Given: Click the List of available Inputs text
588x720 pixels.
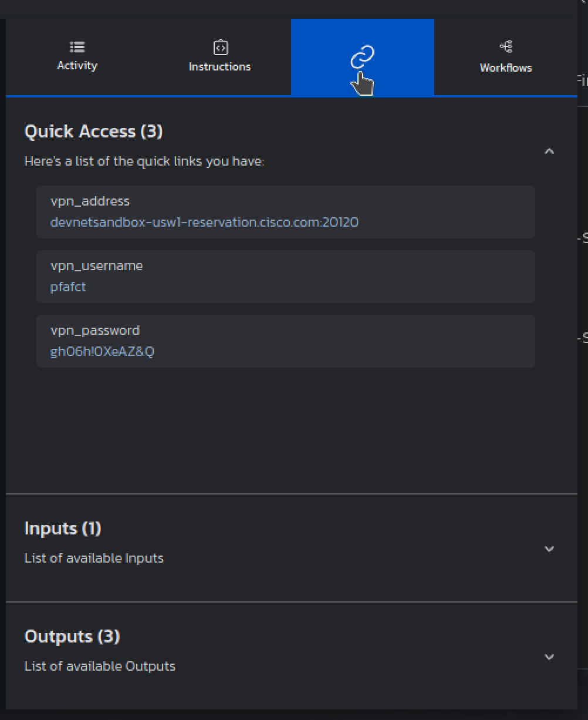Looking at the screenshot, I should [94, 558].
